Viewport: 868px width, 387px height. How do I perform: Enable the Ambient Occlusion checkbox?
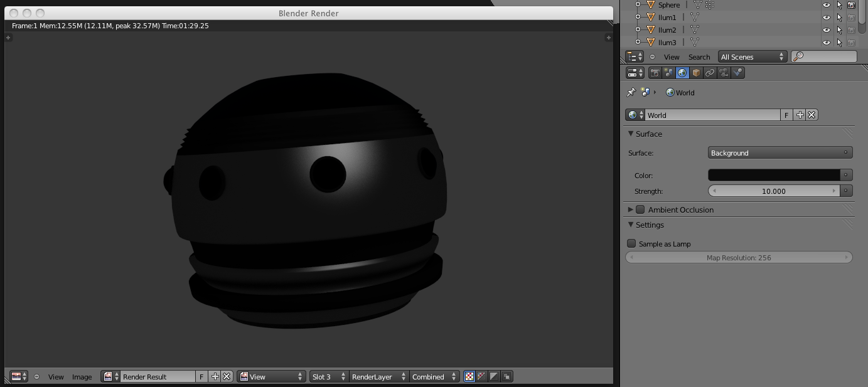(x=640, y=209)
